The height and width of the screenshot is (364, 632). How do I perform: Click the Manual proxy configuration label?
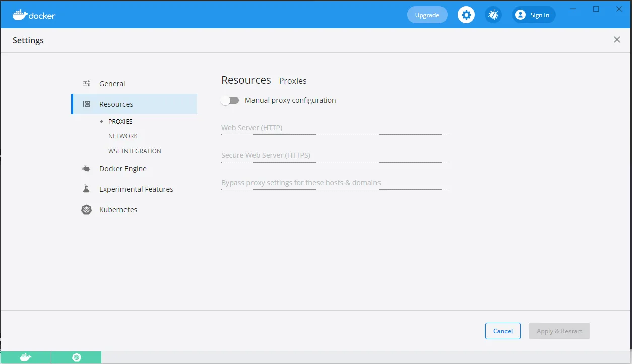coord(290,100)
